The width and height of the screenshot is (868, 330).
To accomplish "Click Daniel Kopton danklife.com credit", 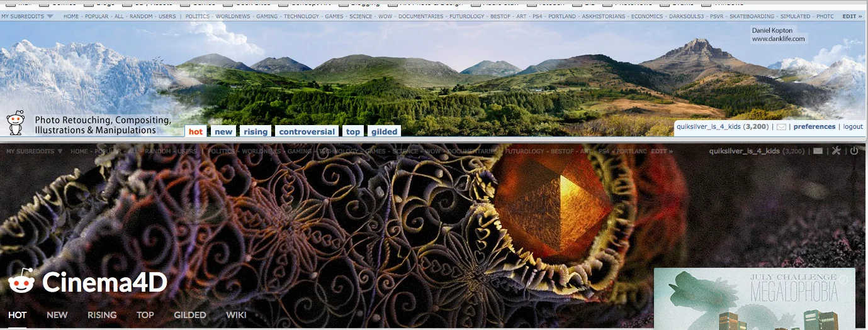I will click(778, 35).
